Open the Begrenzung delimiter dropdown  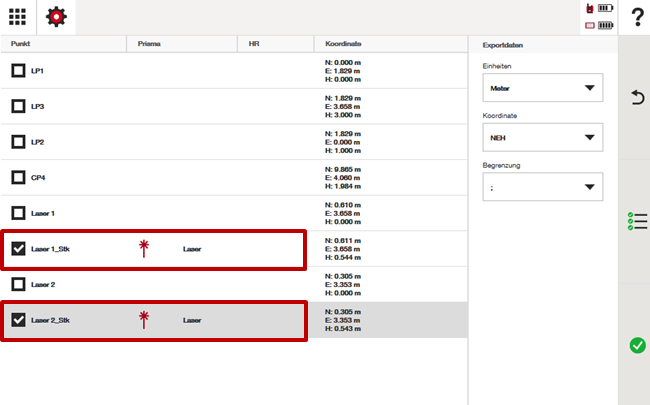point(541,187)
